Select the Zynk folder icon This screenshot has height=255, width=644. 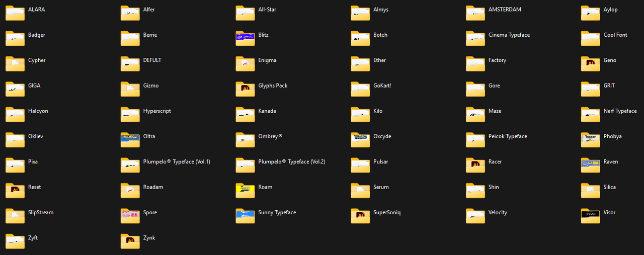130,241
